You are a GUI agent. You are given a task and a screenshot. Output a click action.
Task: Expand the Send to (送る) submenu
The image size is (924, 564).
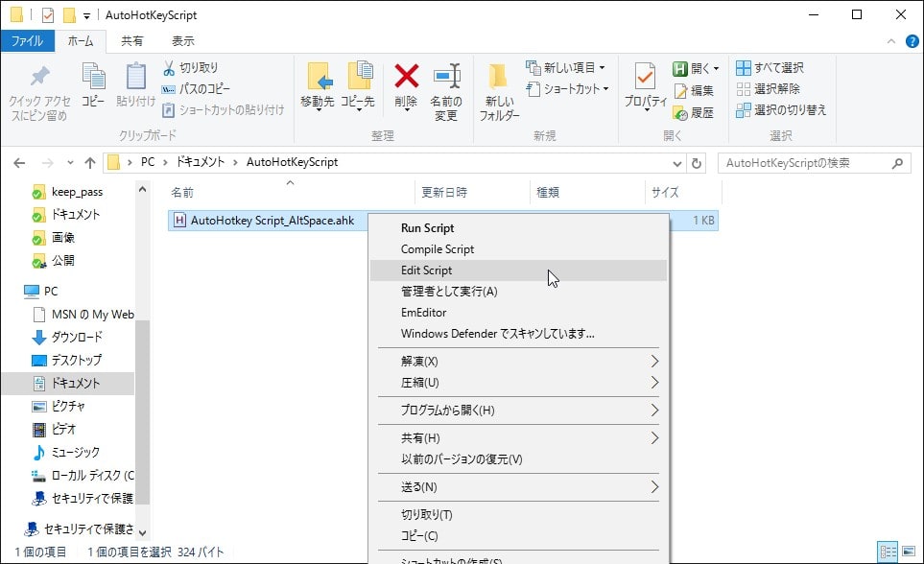click(518, 487)
